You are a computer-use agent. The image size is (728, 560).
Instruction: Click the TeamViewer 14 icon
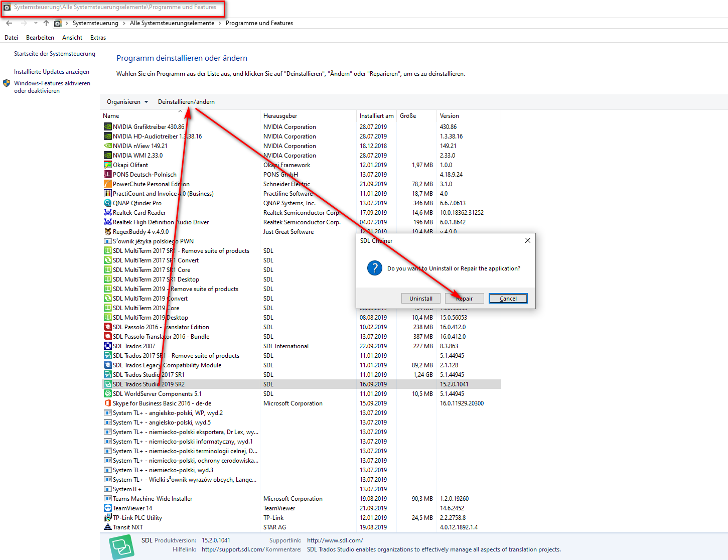click(107, 508)
